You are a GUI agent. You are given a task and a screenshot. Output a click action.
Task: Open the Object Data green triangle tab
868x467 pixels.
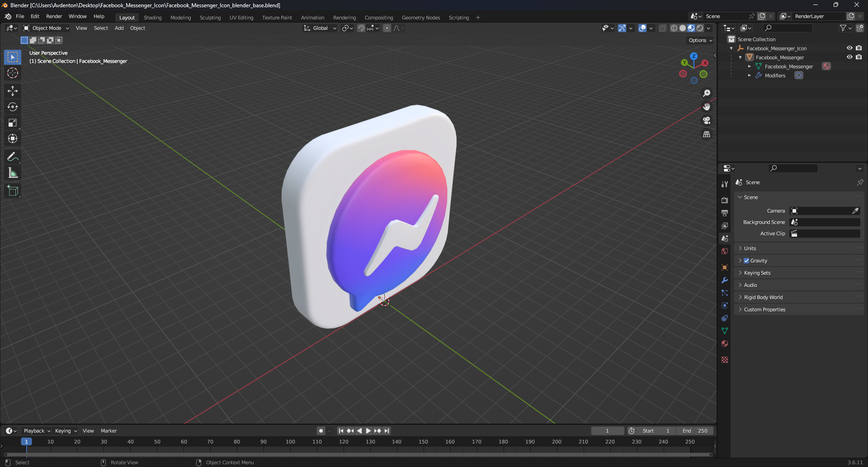(725, 331)
